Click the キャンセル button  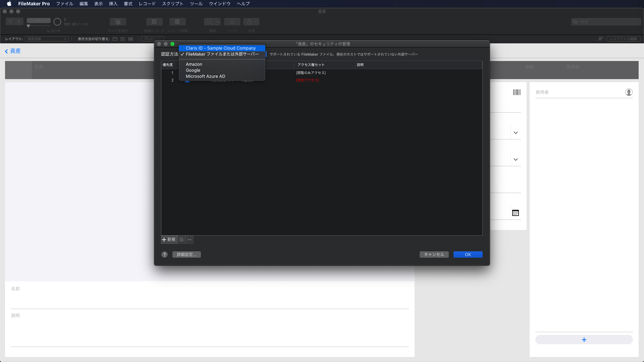[434, 255]
